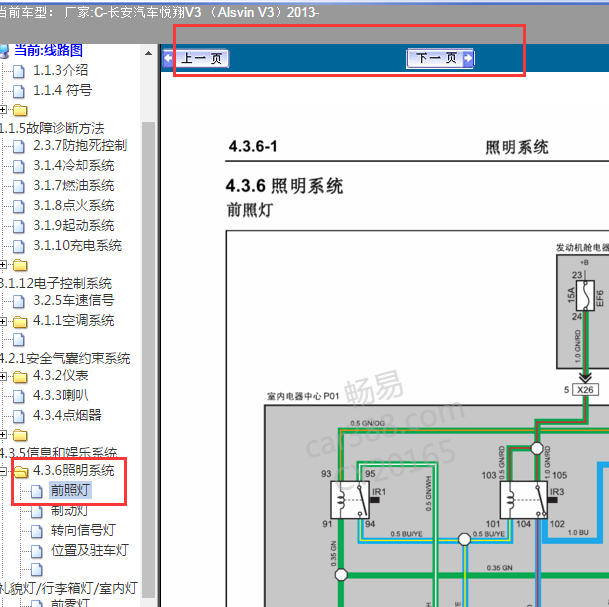Click the page icon beside 1.1.4 符号

[18, 91]
